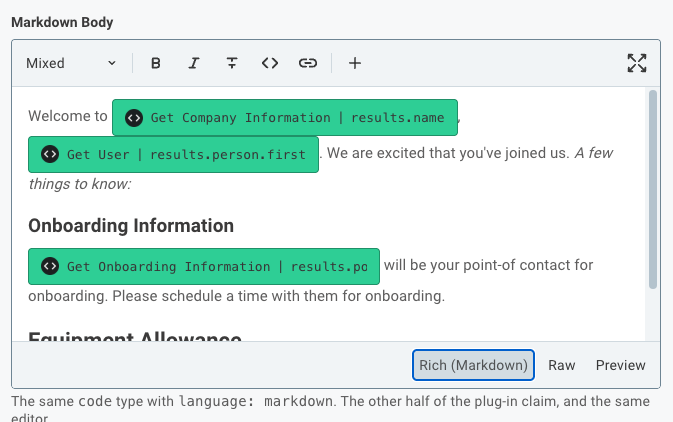
Task: Insert inline code formatting
Action: coord(270,63)
